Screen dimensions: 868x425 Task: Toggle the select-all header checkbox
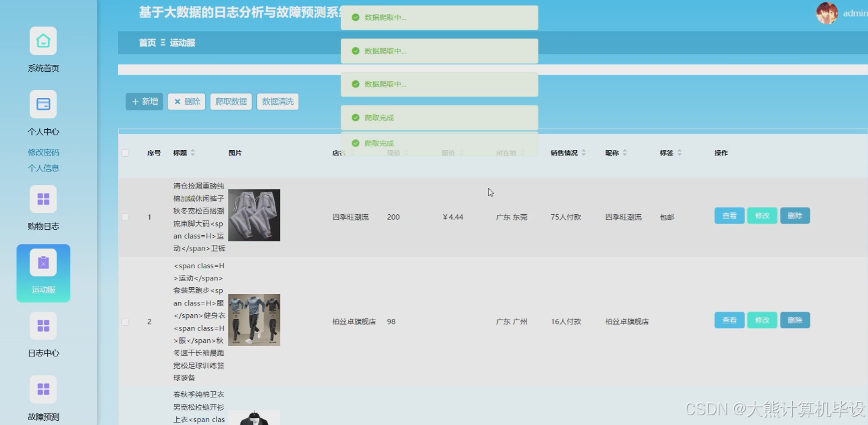point(125,153)
